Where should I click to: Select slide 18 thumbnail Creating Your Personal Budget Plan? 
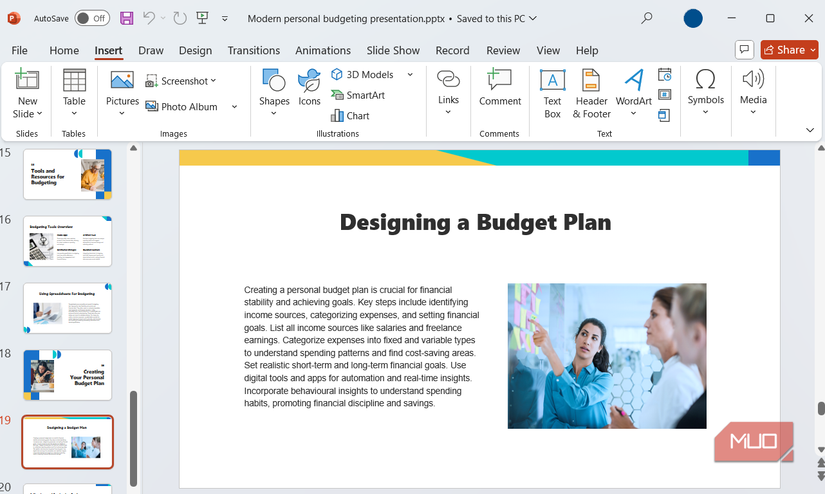pyautogui.click(x=67, y=375)
